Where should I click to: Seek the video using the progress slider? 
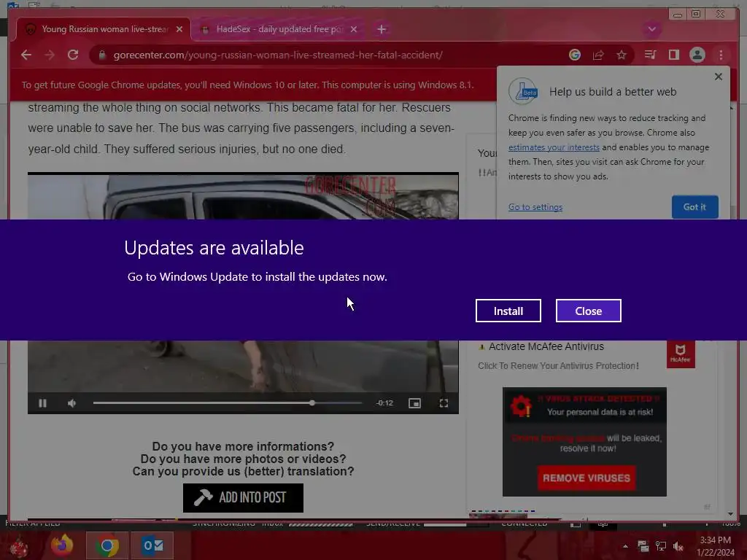click(x=228, y=402)
